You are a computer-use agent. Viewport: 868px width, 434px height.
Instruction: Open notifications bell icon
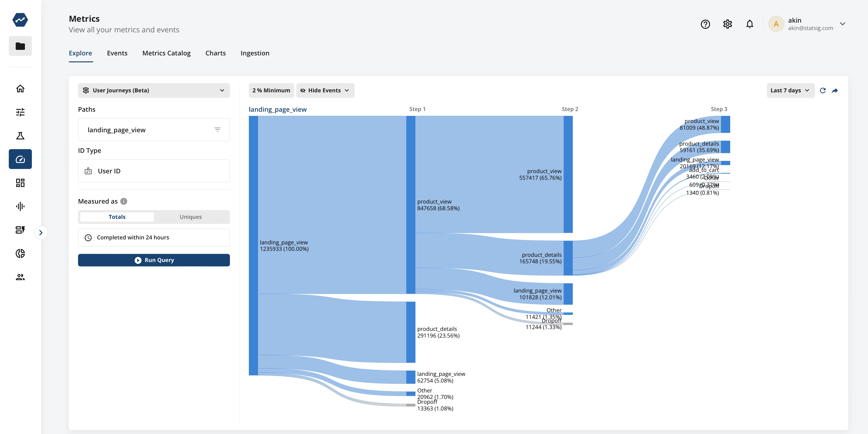tap(749, 24)
